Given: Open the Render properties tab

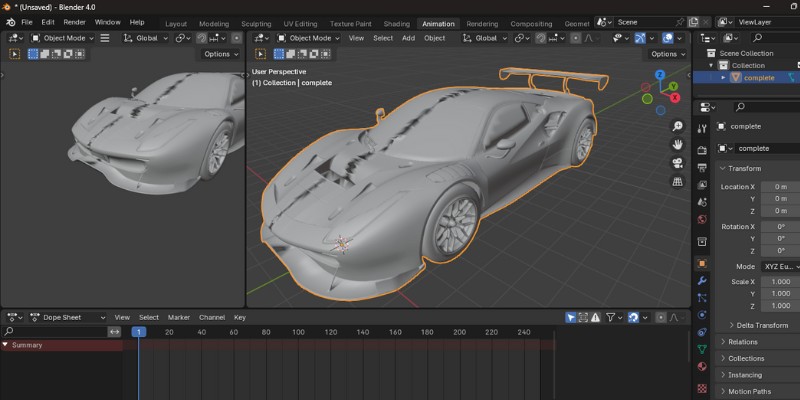Looking at the screenshot, I should [x=702, y=149].
